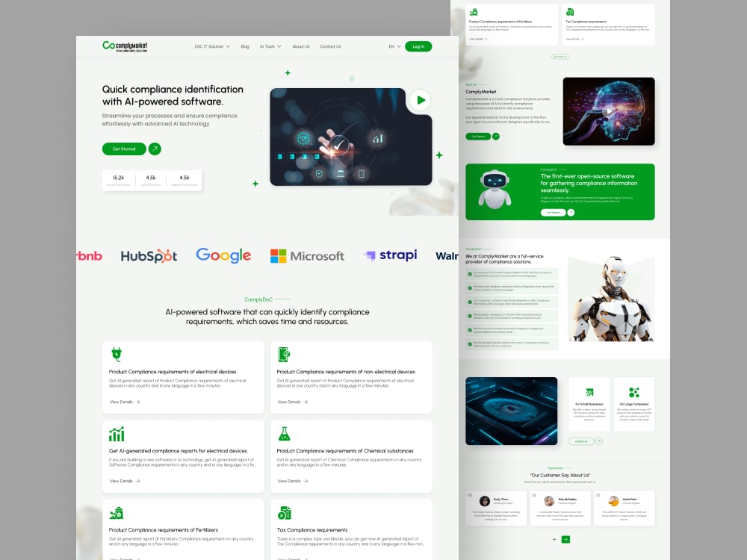
Task: Click the white Get Started button on the green banner
Action: 553,213
